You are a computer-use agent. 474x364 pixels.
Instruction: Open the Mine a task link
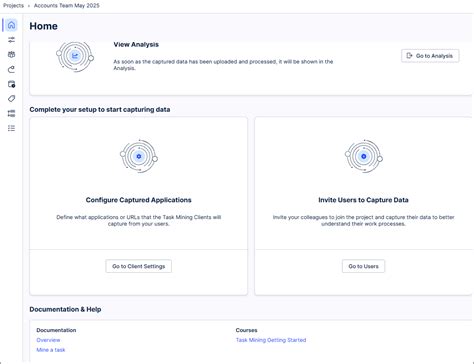pyautogui.click(x=51, y=350)
